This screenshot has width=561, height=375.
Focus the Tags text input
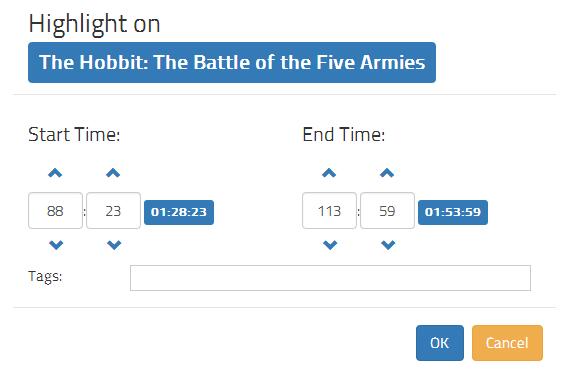pos(330,278)
